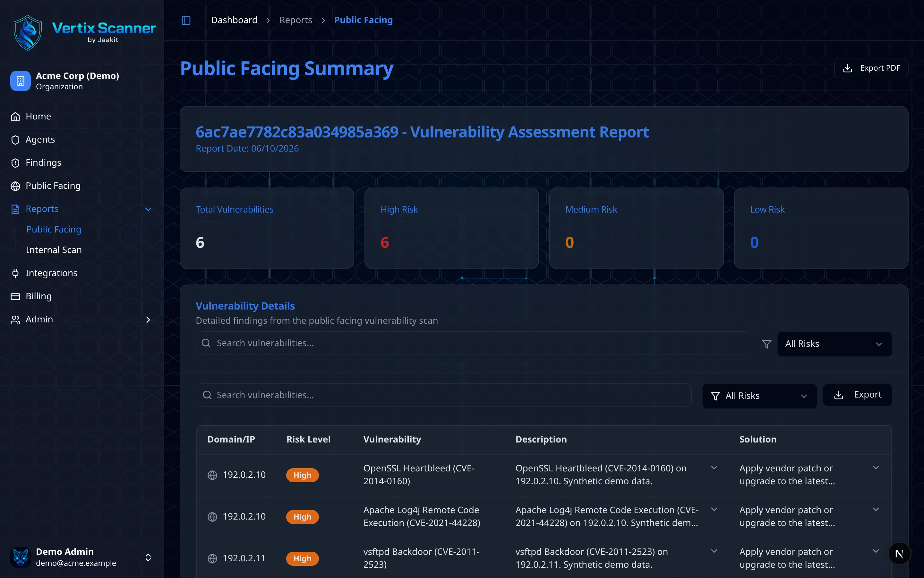Viewport: 924px width, 578px height.
Task: Click the Integrations plug icon
Action: (15, 273)
